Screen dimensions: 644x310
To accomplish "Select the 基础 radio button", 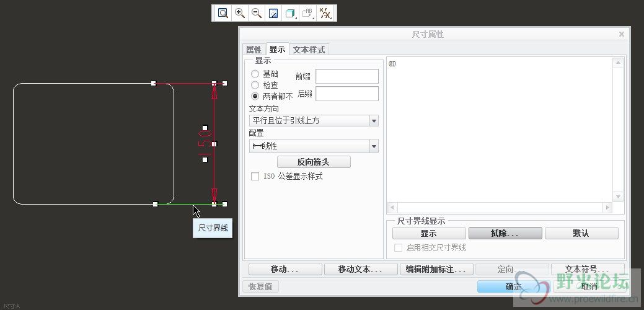I will tap(255, 74).
